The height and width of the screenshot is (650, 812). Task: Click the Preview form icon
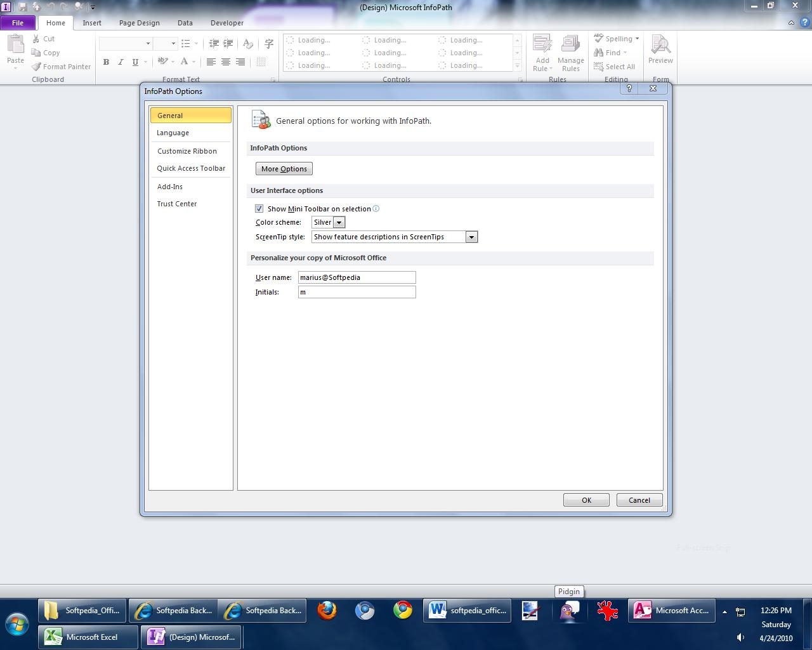tap(660, 44)
